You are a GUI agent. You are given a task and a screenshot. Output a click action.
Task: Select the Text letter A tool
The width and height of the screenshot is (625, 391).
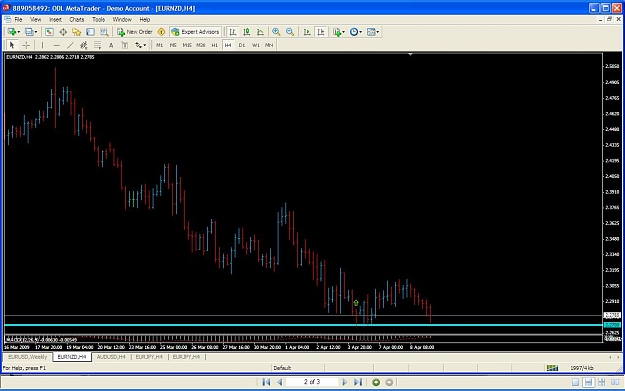(111, 45)
